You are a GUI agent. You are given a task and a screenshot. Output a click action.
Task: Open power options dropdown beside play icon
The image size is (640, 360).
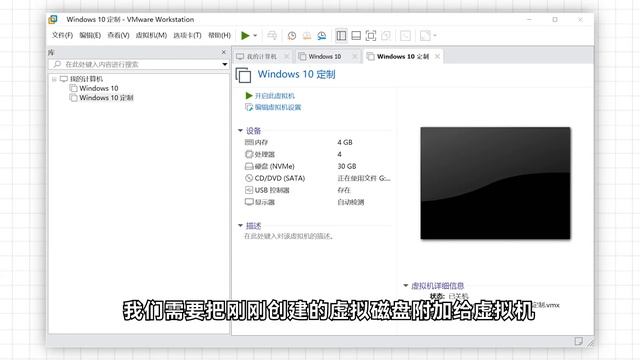(255, 36)
